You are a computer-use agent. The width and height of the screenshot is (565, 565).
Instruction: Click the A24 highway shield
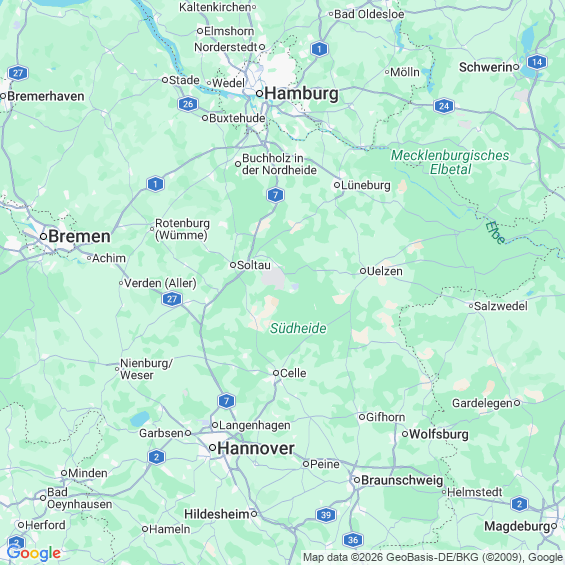(x=444, y=106)
